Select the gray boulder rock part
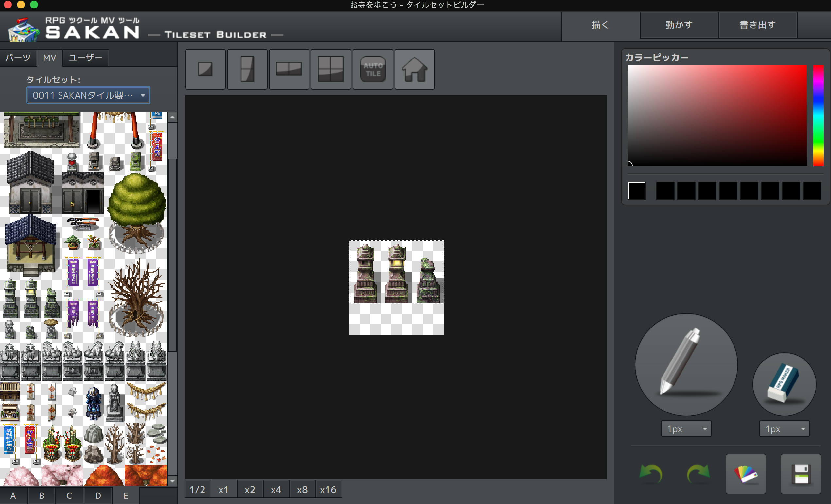831x504 pixels. click(94, 434)
